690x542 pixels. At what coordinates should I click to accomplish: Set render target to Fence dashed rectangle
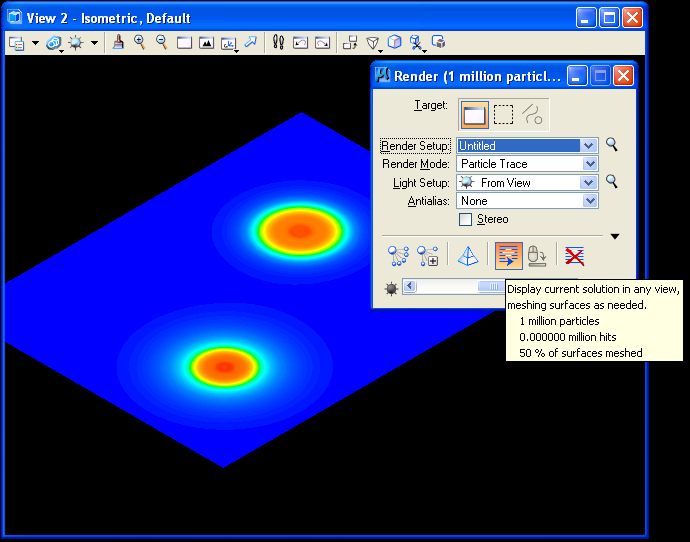(x=503, y=114)
